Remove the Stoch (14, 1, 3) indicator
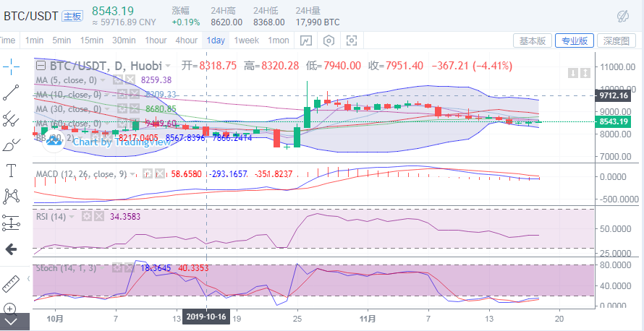 [x=130, y=268]
